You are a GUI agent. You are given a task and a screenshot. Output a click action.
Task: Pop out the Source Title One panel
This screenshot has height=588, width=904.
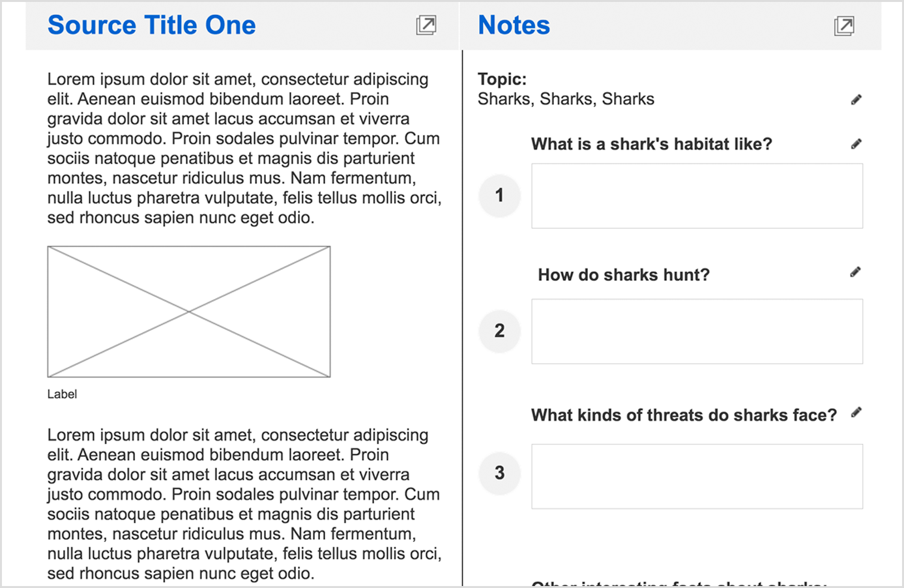[x=426, y=25]
